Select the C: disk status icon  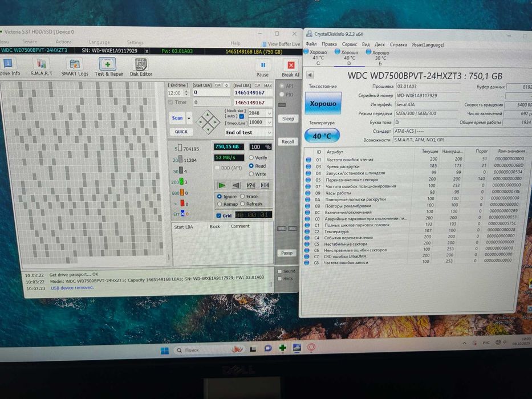tap(306, 51)
